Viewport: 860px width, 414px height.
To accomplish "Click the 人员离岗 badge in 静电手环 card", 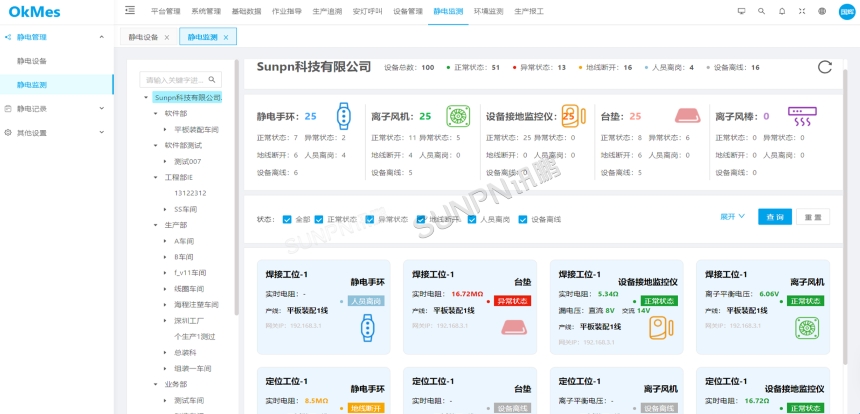I will [366, 301].
